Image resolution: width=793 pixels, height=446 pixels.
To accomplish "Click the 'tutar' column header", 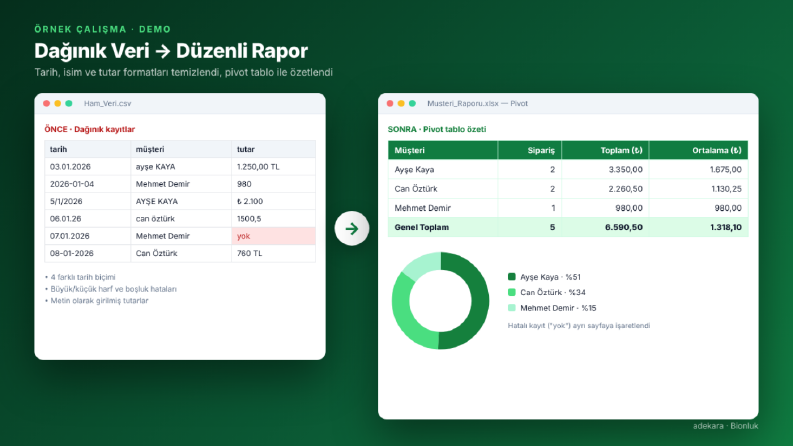I will pos(274,149).
